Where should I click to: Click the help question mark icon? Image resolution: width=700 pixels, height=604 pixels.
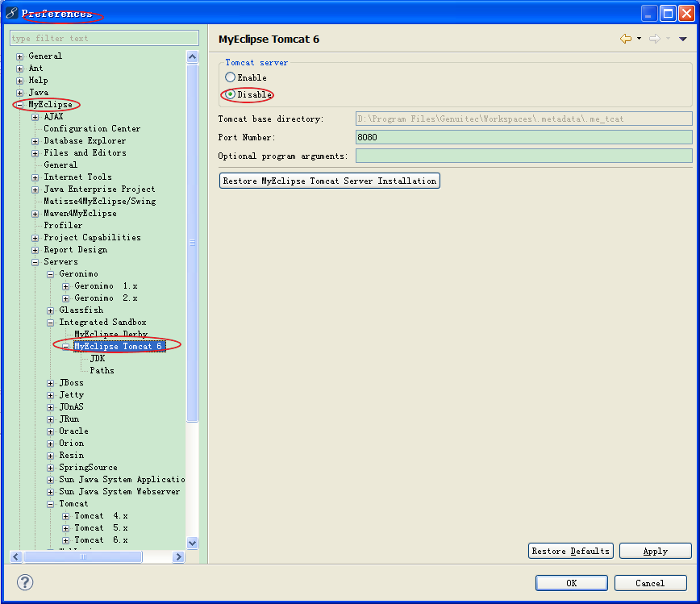click(25, 582)
